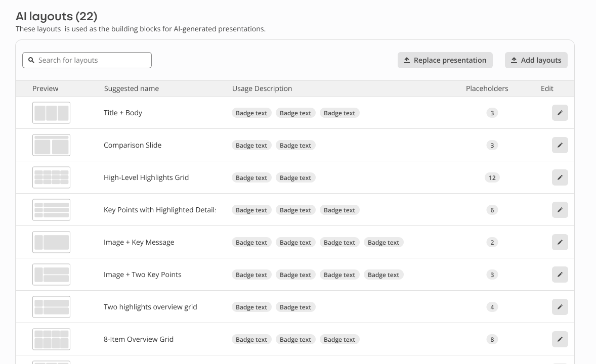
Task: Click placeholder count 12 badge
Action: tap(492, 177)
